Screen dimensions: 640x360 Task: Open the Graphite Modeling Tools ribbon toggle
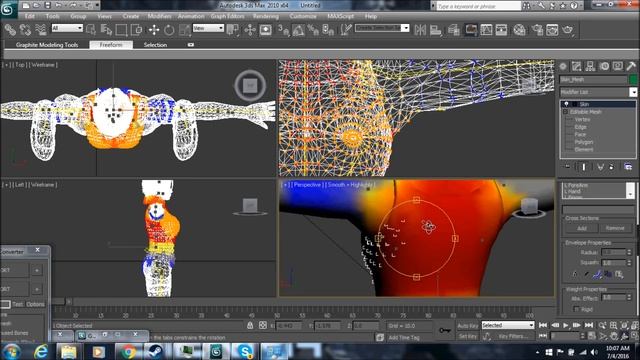pos(471,30)
